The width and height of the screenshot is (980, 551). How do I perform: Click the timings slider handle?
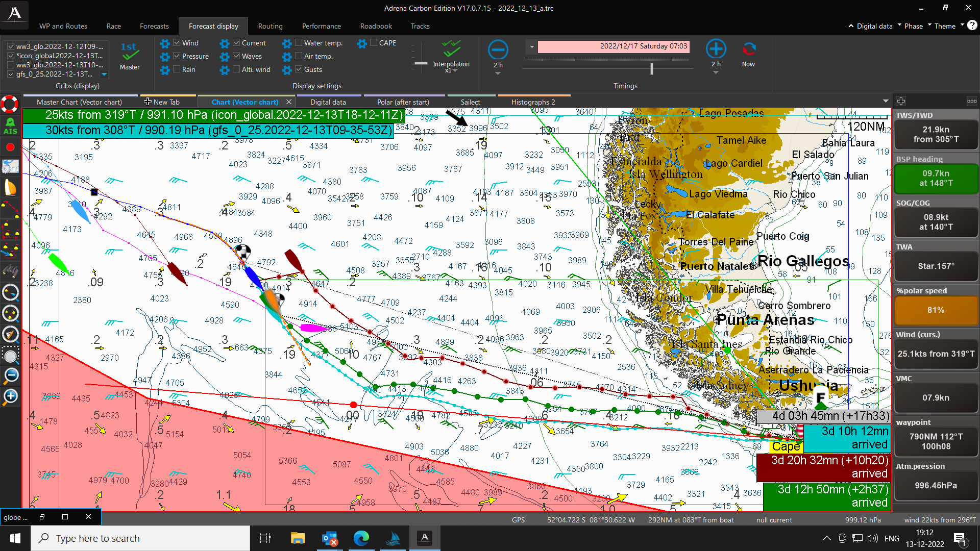pos(652,68)
